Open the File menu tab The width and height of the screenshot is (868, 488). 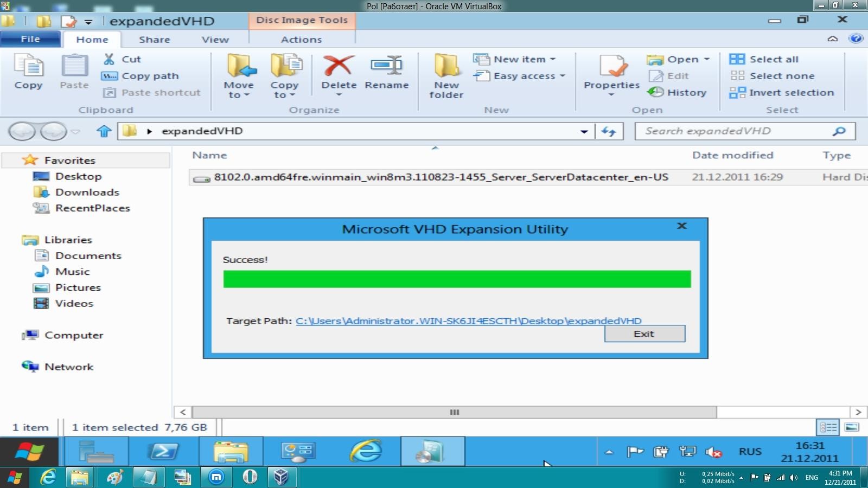tap(30, 39)
